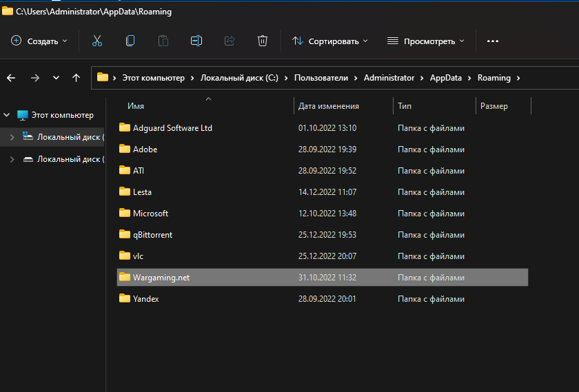
Task: Click AppData in the breadcrumb path
Action: 445,78
